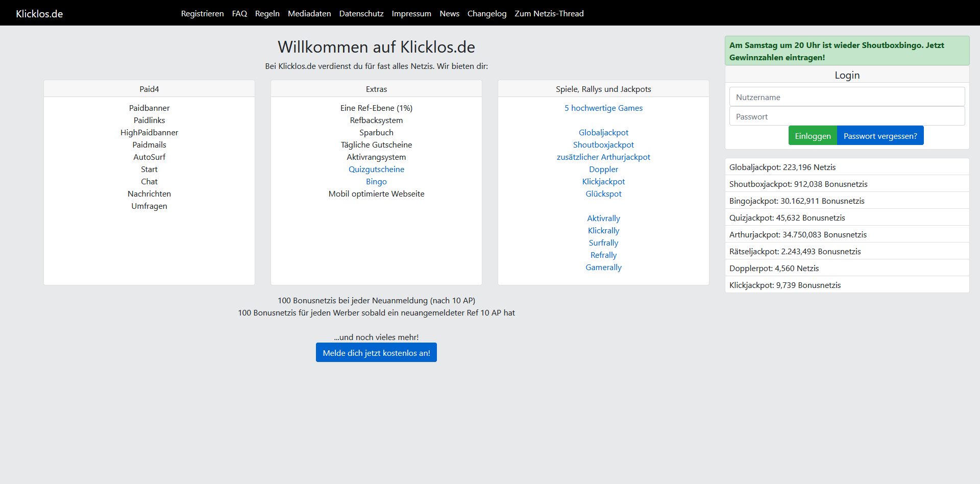
Task: Open the Datenschutz page
Action: 361,14
